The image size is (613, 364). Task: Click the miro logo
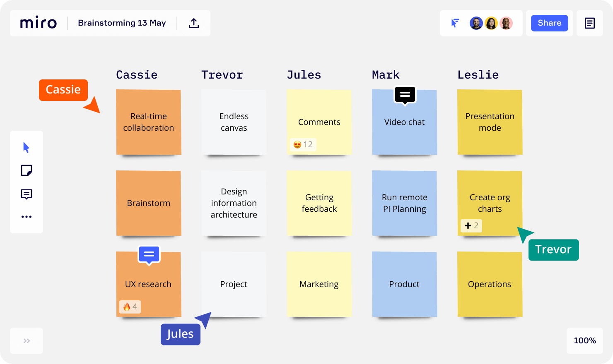coord(39,23)
